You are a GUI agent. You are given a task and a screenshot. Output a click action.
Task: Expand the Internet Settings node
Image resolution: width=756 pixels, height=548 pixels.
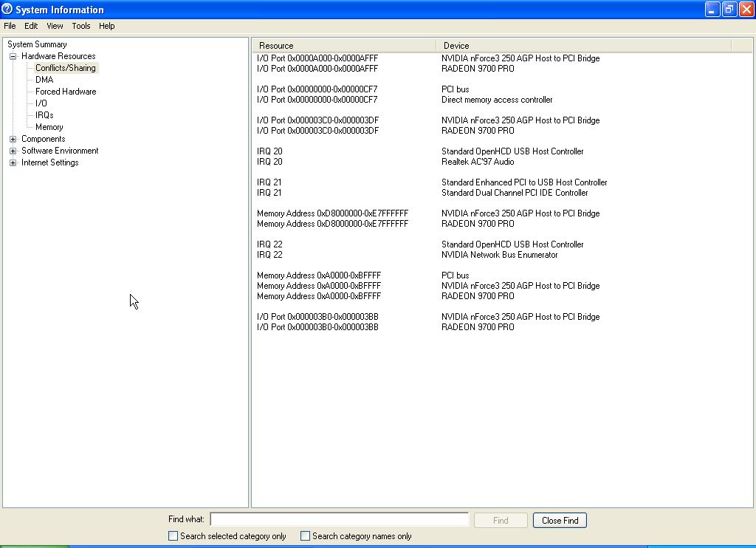click(13, 162)
